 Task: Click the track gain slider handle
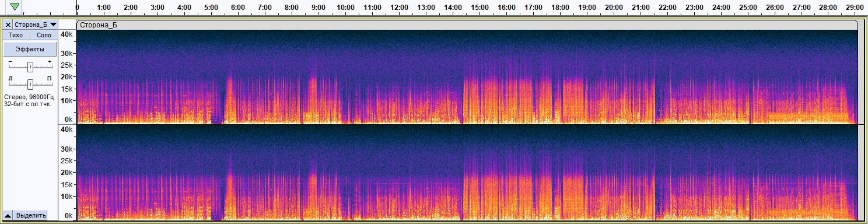pos(30,66)
